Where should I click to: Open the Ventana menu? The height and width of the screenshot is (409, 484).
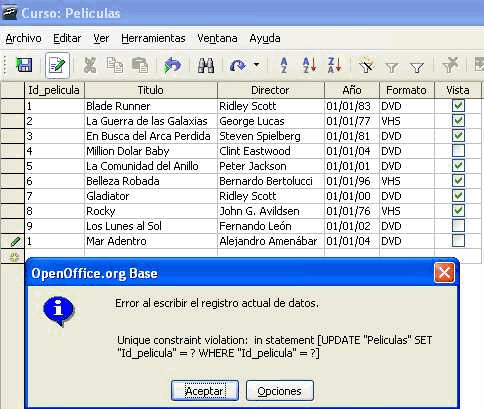pos(217,38)
